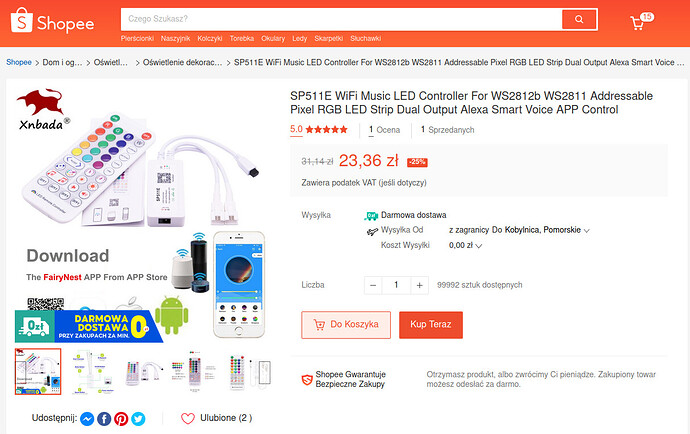This screenshot has width=690, height=434.
Task: Increase quantity with plus button
Action: point(420,285)
